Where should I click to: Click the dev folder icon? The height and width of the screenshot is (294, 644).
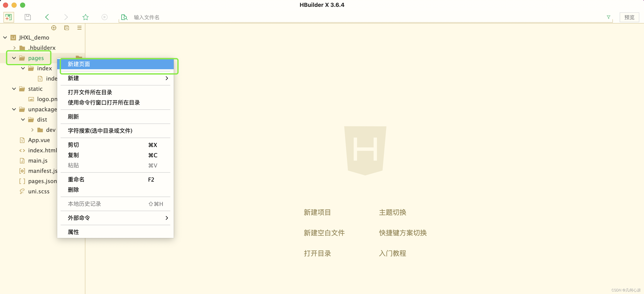pyautogui.click(x=40, y=130)
